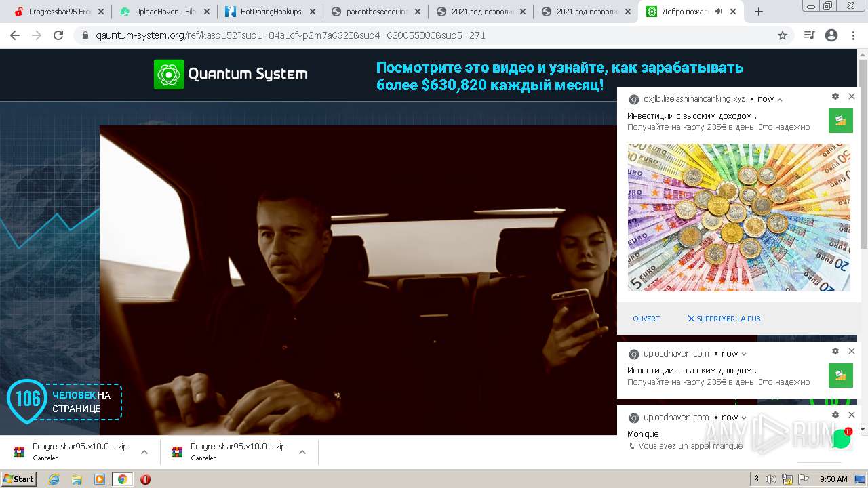Show hidden system tray icons arrow
The height and width of the screenshot is (488, 868).
(756, 479)
